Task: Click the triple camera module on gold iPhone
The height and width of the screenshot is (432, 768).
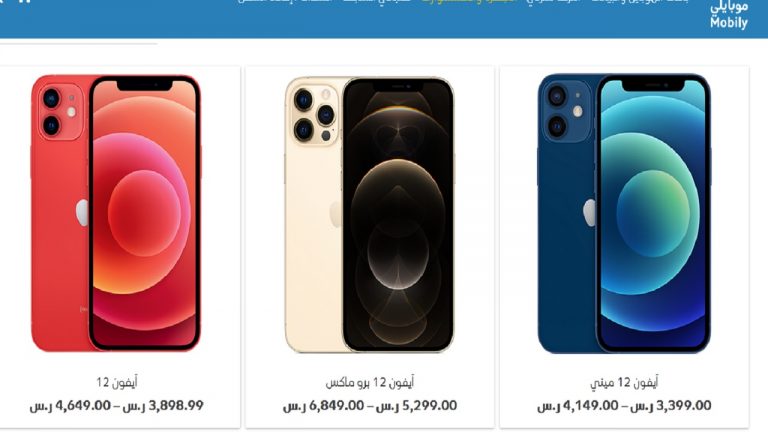Action: 314,115
